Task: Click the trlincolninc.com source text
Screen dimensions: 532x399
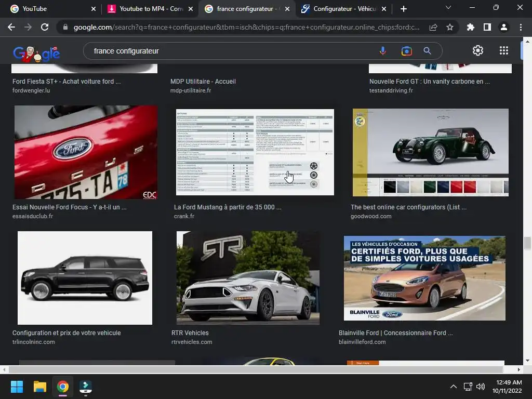Action: point(34,342)
